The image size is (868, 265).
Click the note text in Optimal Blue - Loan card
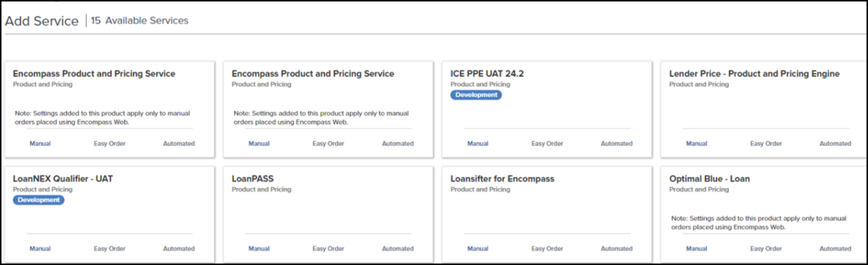click(x=758, y=223)
